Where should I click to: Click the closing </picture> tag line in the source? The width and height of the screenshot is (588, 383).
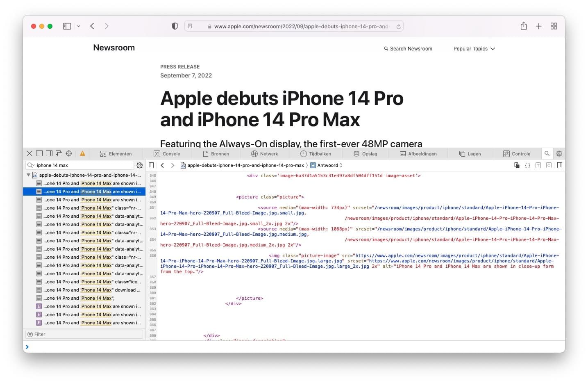click(x=250, y=298)
